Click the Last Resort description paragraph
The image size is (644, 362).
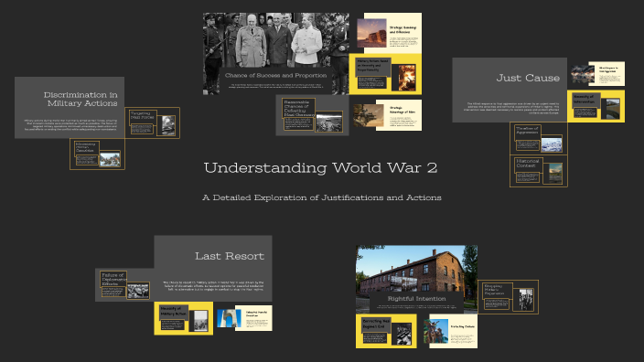213,286
